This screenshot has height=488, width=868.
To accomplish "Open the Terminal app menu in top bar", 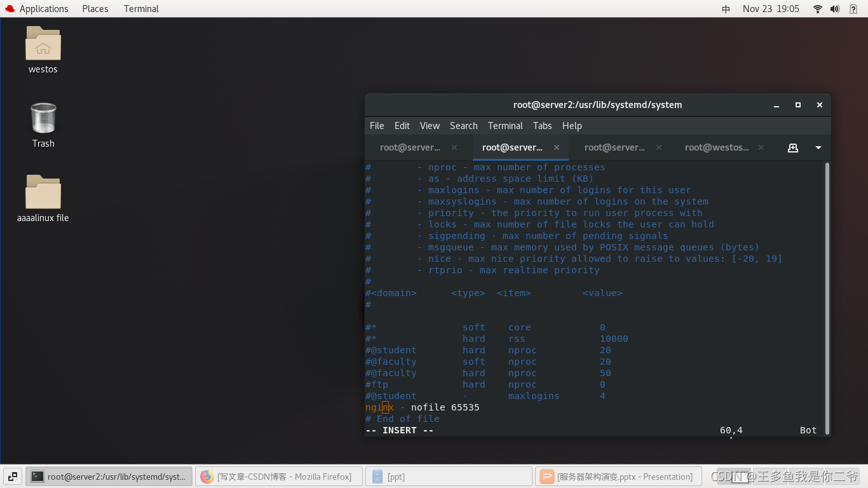I will (x=141, y=9).
